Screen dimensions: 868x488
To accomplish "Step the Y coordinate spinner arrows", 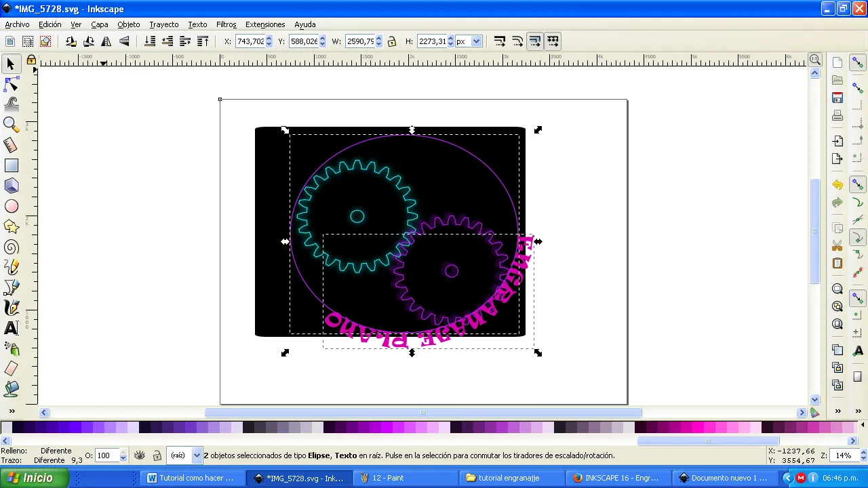I will [322, 41].
